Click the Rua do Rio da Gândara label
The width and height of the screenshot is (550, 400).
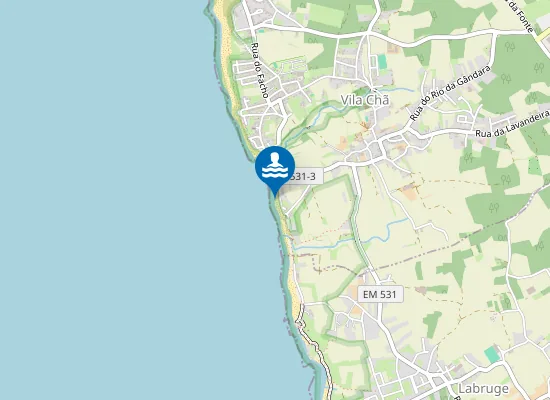point(450,93)
